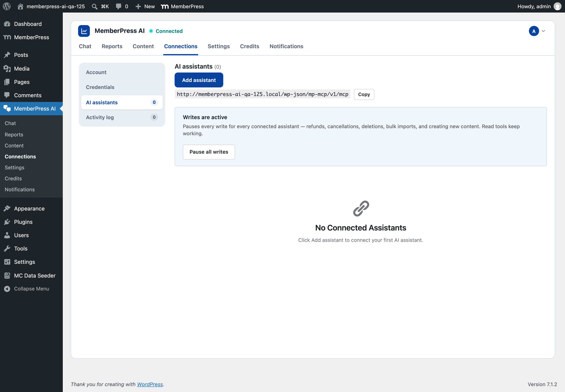Screen dimensions: 565x392
Task: Open Tools with the wrench icon
Action: click(x=31, y=249)
